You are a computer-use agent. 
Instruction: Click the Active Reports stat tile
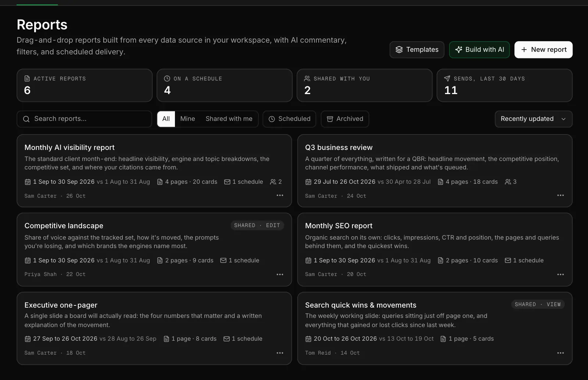pos(85,85)
